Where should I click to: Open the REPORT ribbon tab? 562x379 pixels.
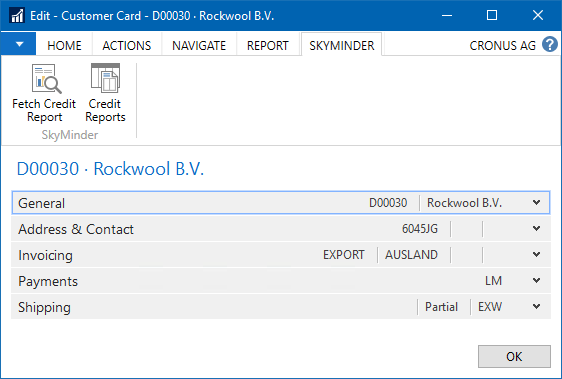pos(268,46)
